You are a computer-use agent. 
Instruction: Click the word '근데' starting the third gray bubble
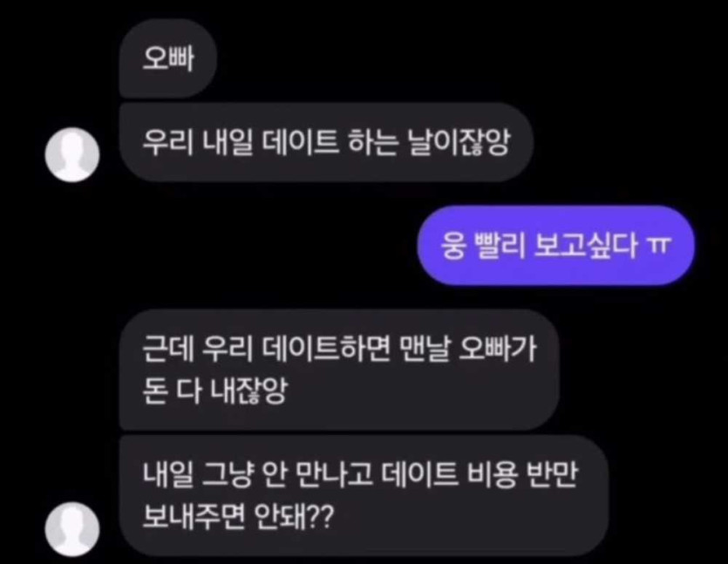pyautogui.click(x=167, y=349)
